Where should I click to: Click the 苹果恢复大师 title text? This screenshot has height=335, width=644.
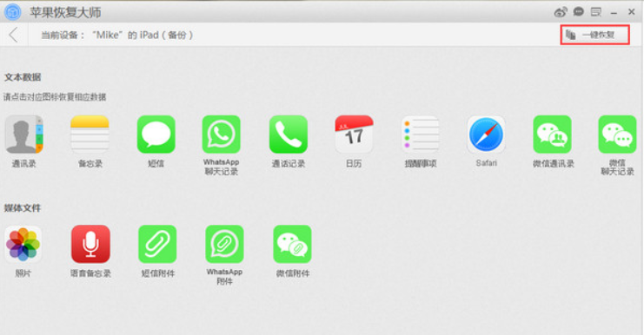pos(65,12)
